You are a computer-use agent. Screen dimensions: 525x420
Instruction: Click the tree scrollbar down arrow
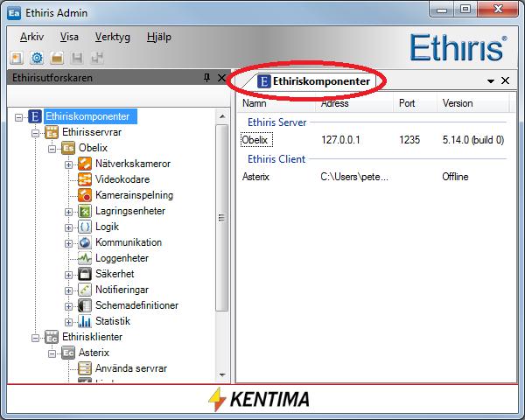click(222, 375)
